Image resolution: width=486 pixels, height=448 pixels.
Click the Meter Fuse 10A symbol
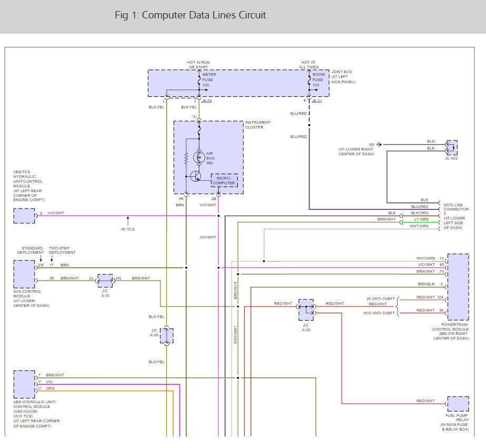[x=199, y=80]
